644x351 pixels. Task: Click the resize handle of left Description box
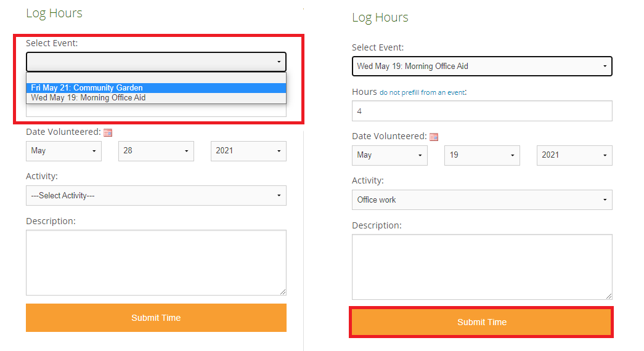point(283,292)
